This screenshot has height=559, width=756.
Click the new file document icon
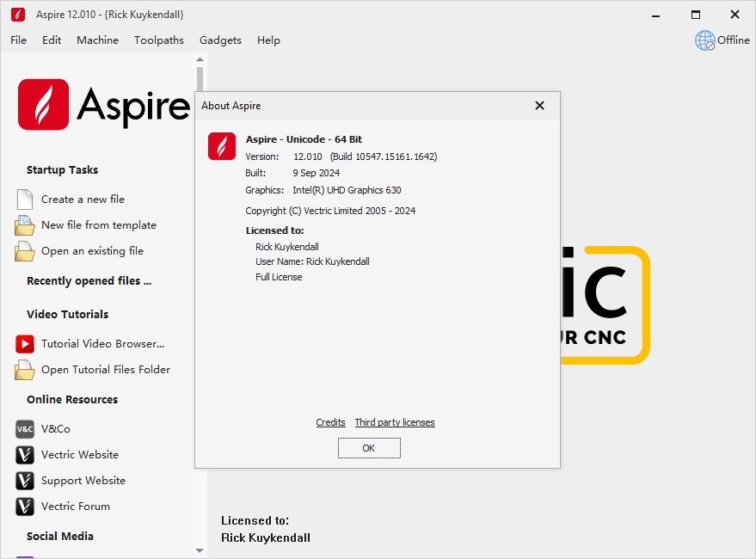click(x=24, y=200)
